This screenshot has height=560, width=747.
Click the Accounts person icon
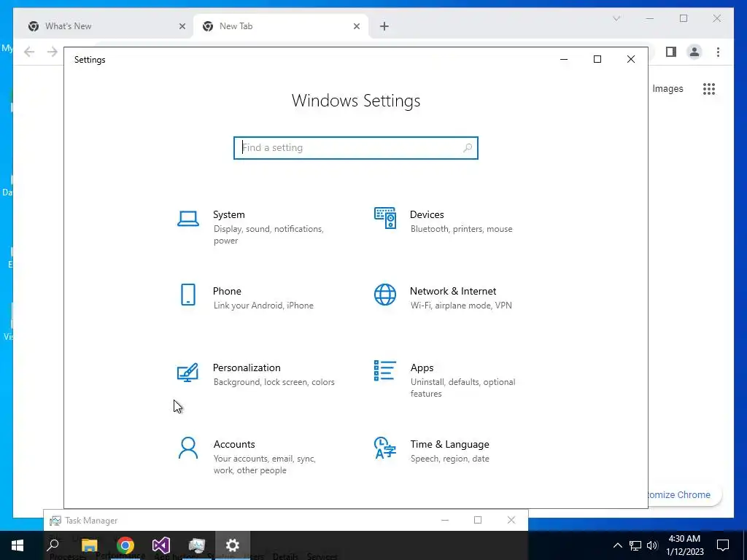[188, 448]
